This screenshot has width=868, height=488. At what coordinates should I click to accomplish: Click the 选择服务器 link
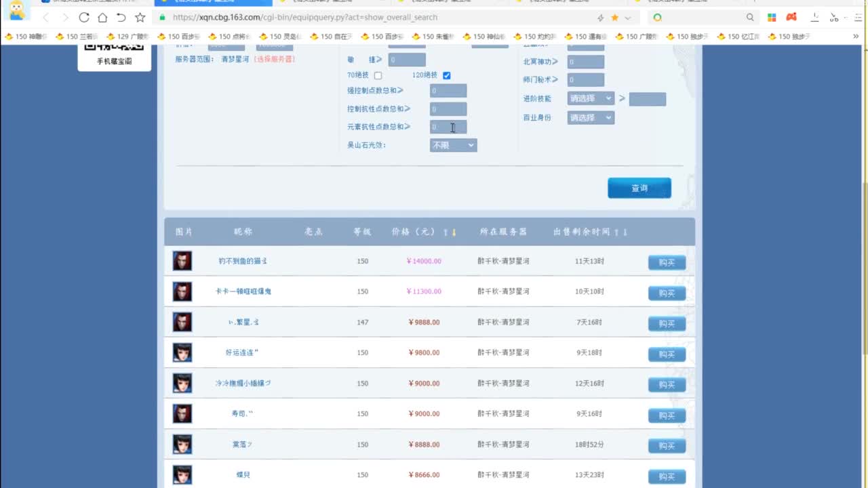click(275, 59)
